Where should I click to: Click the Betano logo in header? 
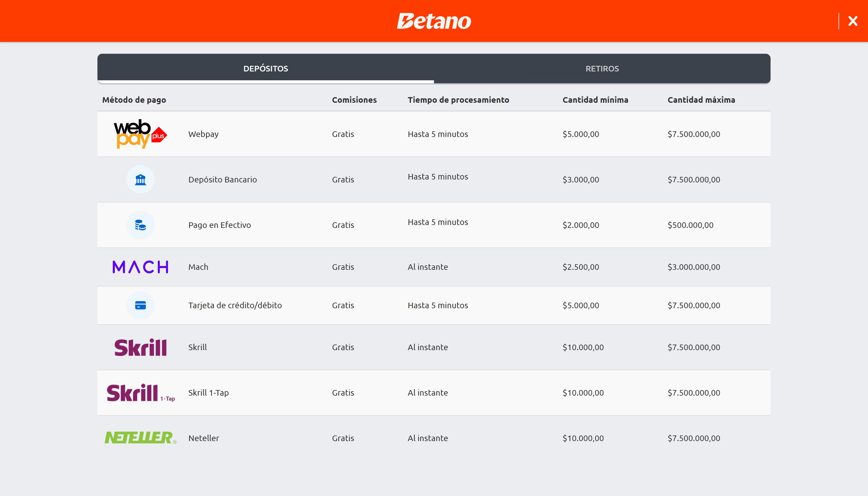pyautogui.click(x=434, y=21)
